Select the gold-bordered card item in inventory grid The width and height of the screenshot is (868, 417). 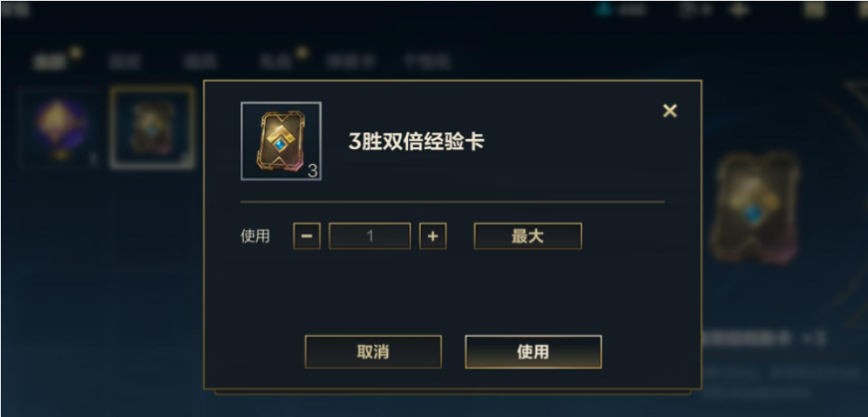pos(152,127)
